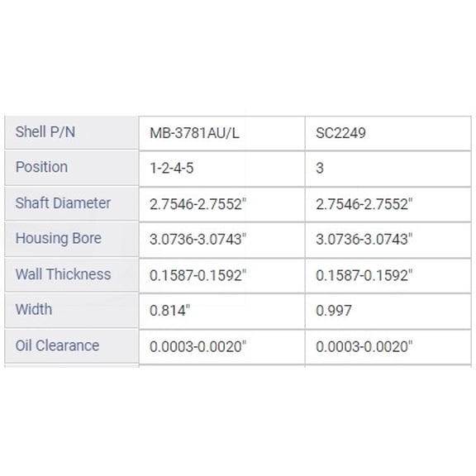This screenshot has width=476, height=476.
Task: Select SC2249 column Shaft Diameter value
Action: 388,204
